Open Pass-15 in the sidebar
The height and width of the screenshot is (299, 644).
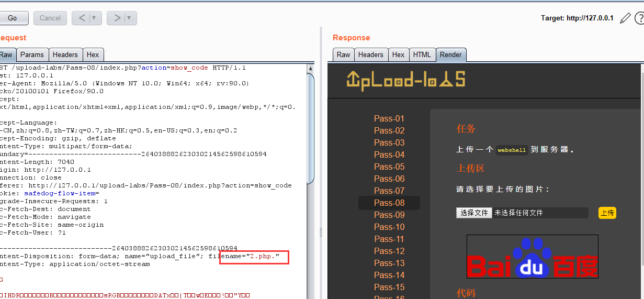[389, 287]
